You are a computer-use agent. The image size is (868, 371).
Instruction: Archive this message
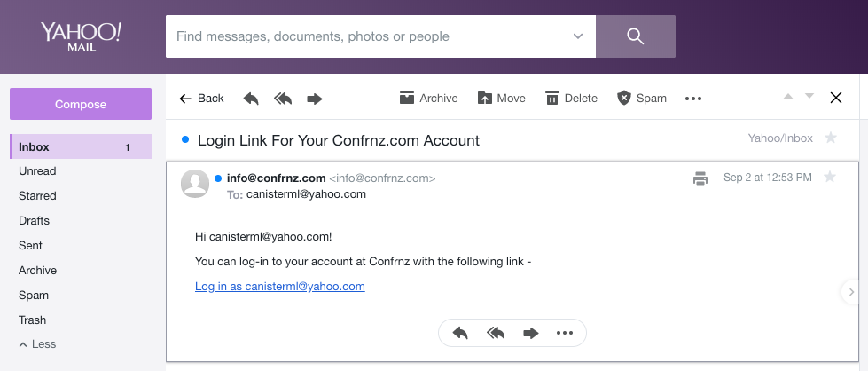click(x=429, y=99)
